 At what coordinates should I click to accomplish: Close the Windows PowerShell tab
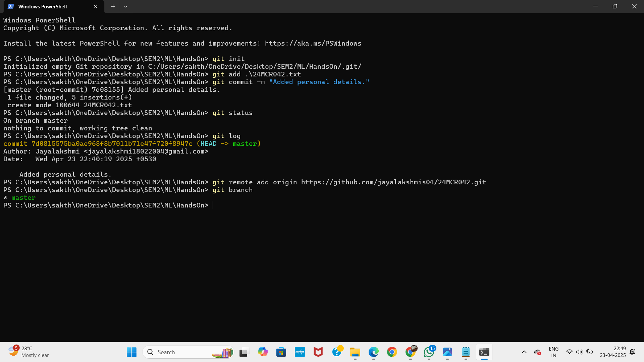(x=95, y=6)
